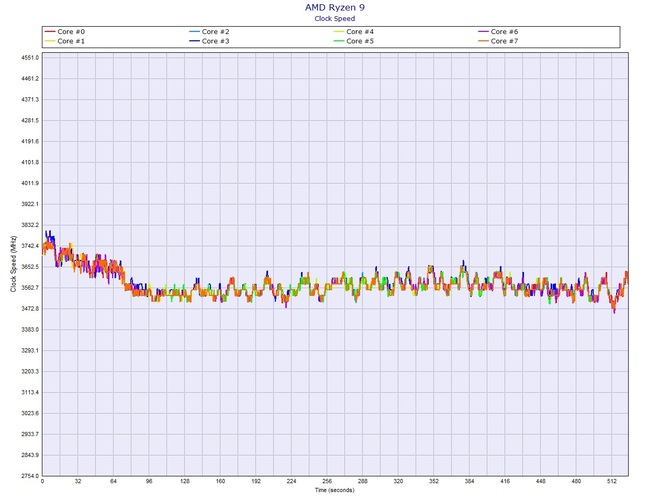Click the 3113.4 y-axis value
Viewport: 670px width, 502px height.
(x=30, y=393)
